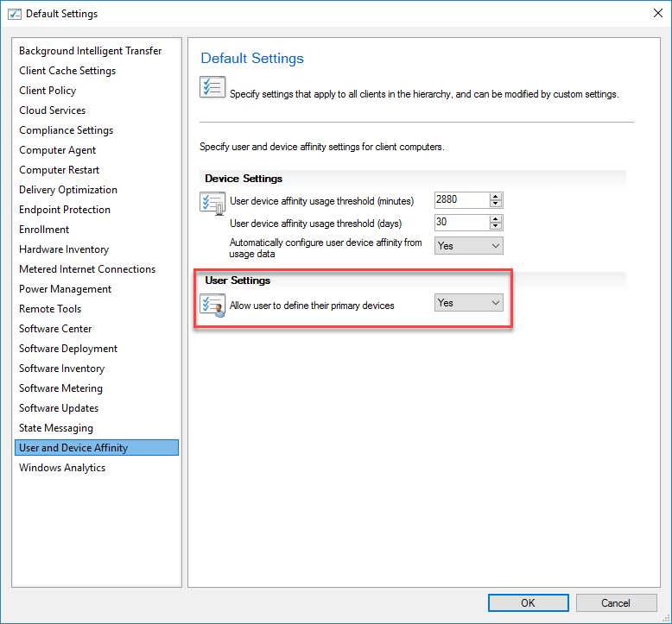Open the Automatically configure user device affinity dropdown

coord(468,246)
